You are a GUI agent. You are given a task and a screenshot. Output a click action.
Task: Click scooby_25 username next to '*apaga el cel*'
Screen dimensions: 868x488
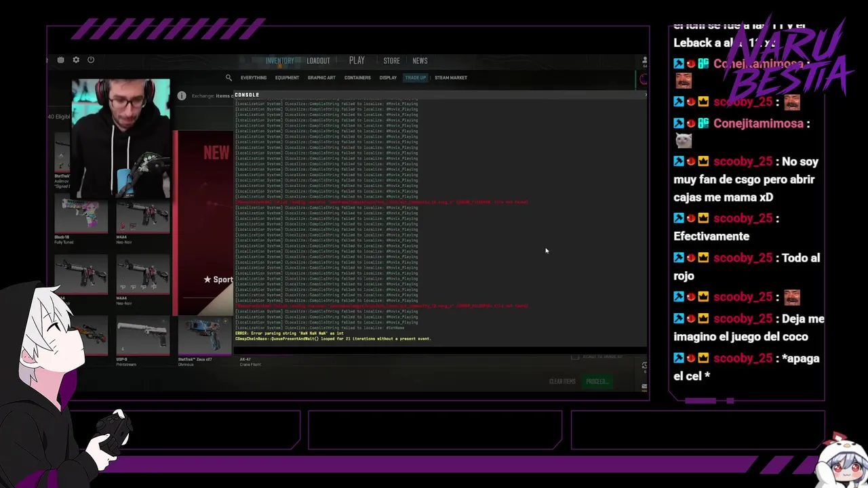coord(743,358)
